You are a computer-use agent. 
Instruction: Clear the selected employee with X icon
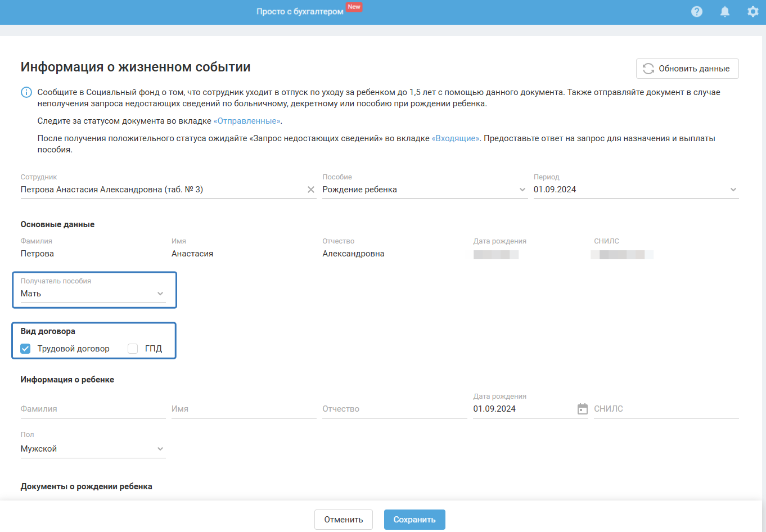[x=311, y=190]
